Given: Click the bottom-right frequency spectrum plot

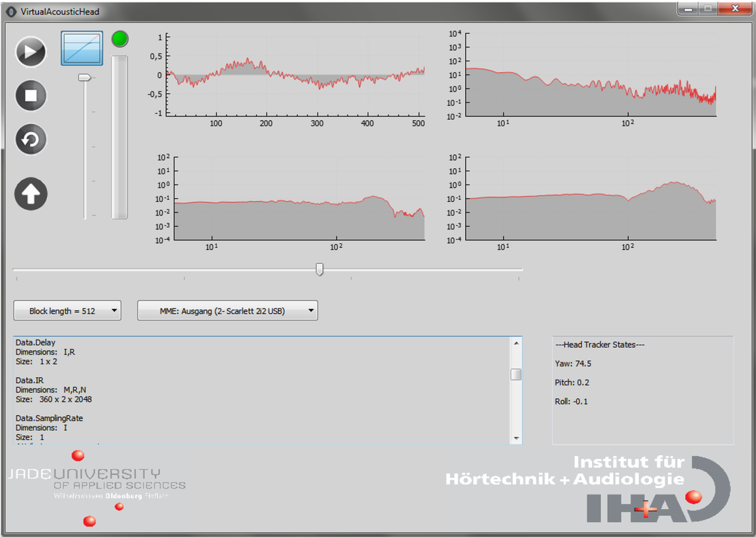Looking at the screenshot, I should click(590, 198).
